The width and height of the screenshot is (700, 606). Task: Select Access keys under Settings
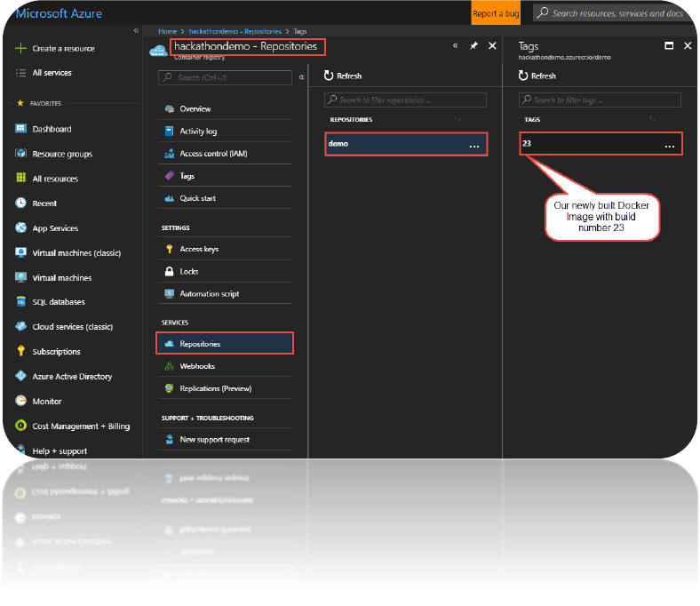pyautogui.click(x=225, y=249)
